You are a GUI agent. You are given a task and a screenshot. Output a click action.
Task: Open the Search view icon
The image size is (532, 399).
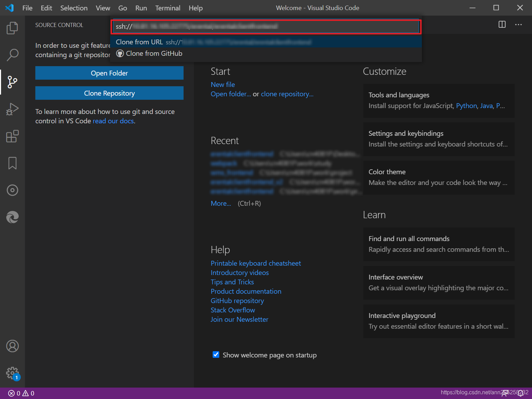pos(12,55)
